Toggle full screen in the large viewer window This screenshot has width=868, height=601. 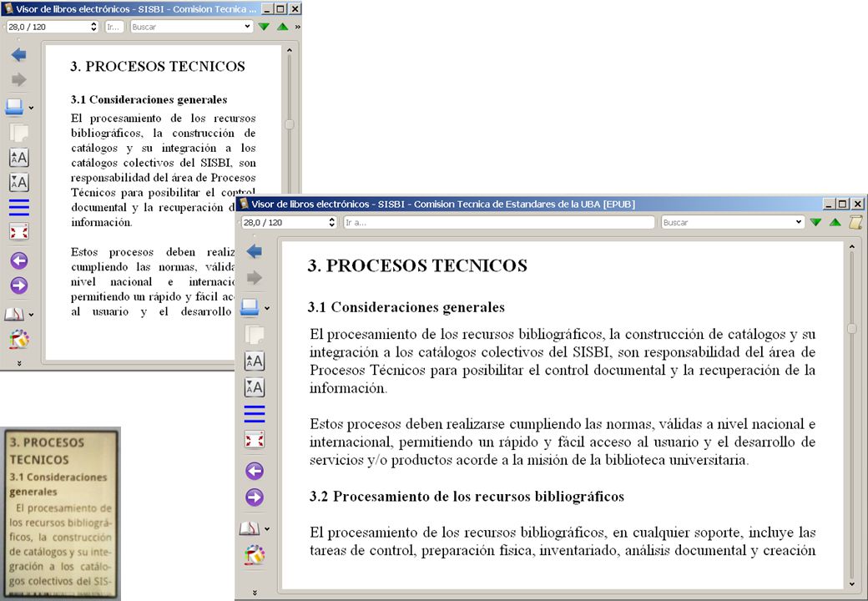[x=254, y=440]
